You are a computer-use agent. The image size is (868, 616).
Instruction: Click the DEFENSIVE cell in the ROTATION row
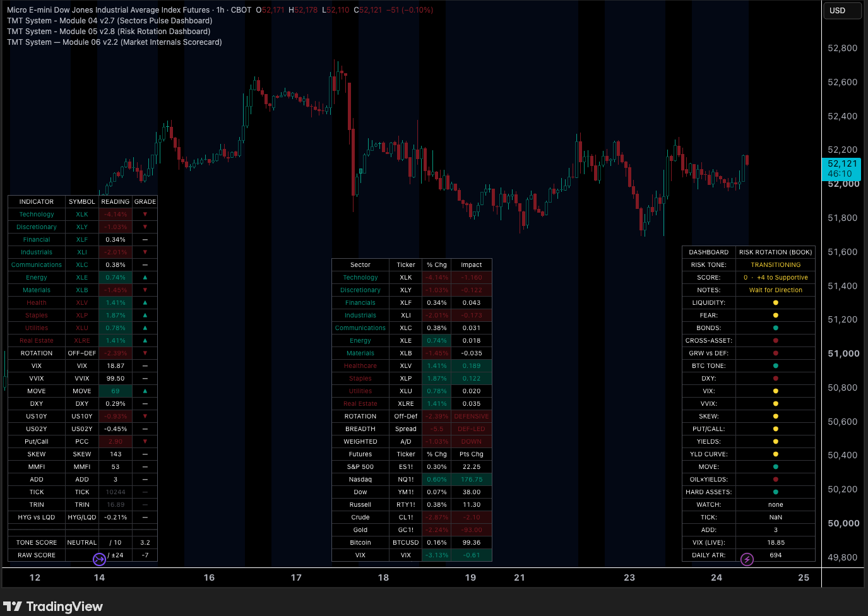(472, 417)
